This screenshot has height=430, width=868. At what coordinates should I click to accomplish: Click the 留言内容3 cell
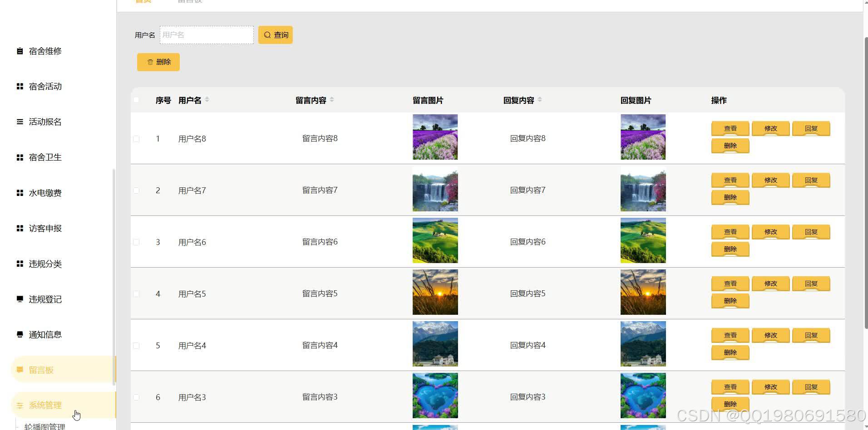(320, 397)
